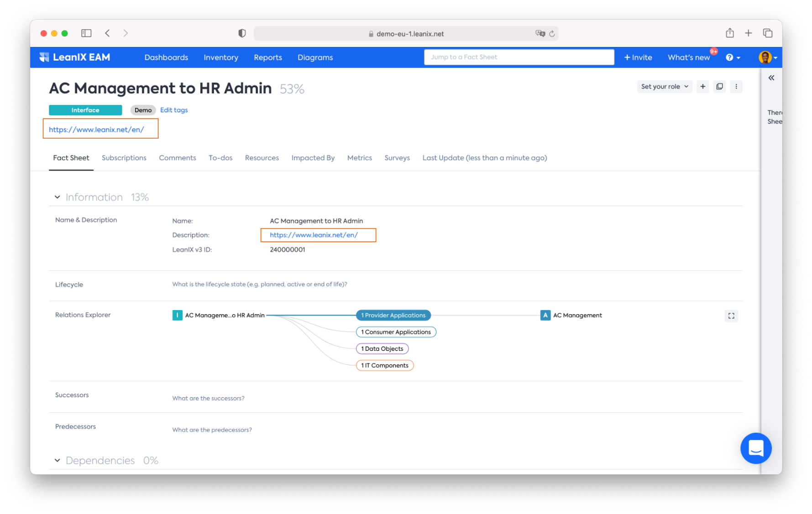Collapse the Information section

point(57,197)
